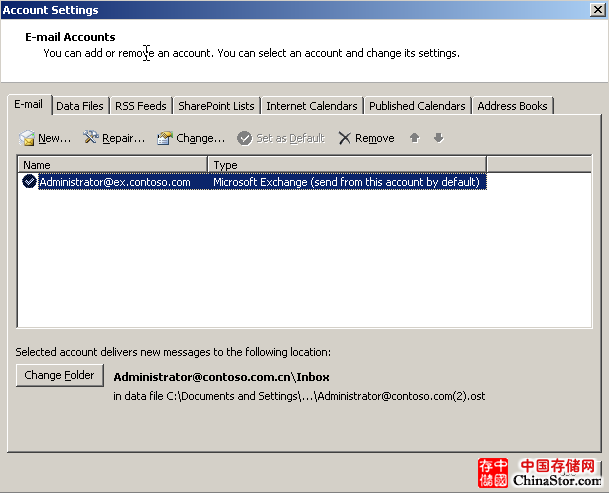Open the Data Files tab

(80, 106)
